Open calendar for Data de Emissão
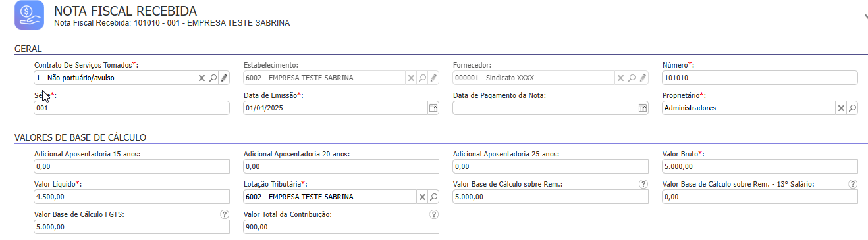This screenshot has height=240, width=868. [x=433, y=108]
